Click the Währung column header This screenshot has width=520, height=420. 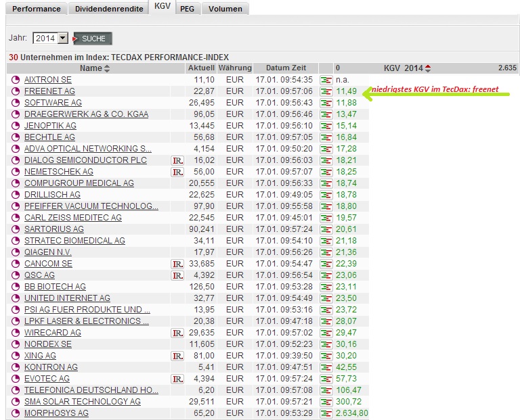point(235,68)
